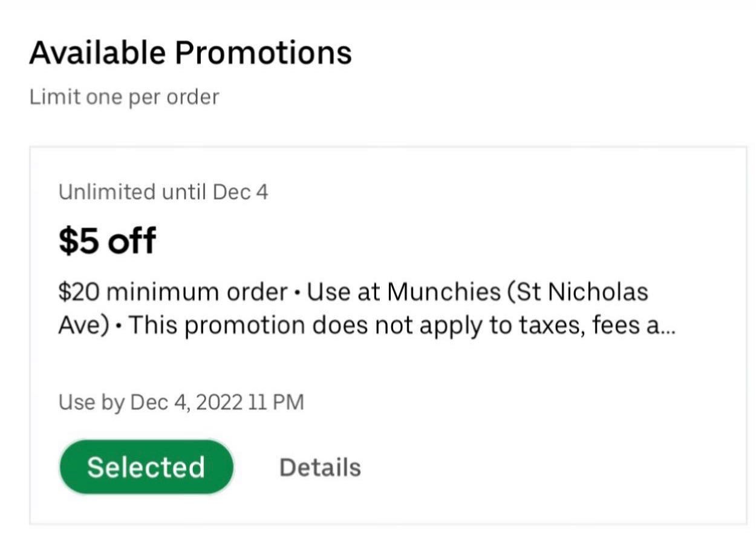
Task: Click the Use at text before Munchies
Action: (344, 293)
